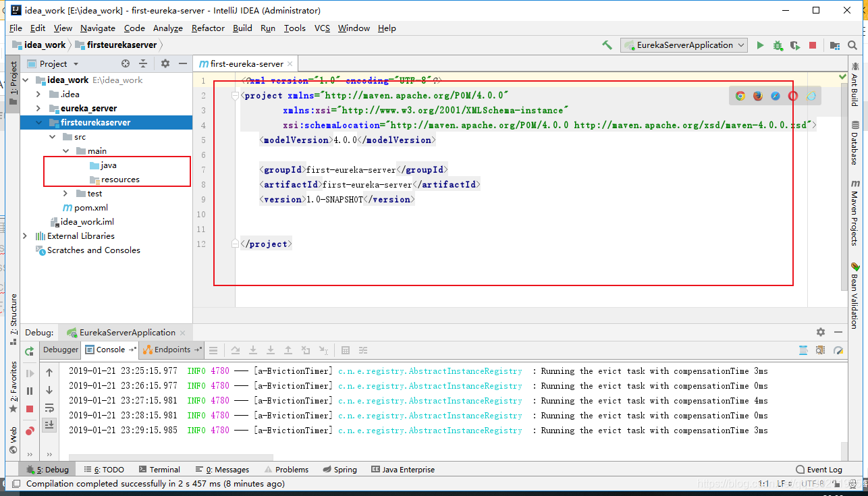868x496 pixels.
Task: Toggle the Maven Projects side panel
Action: [855, 213]
